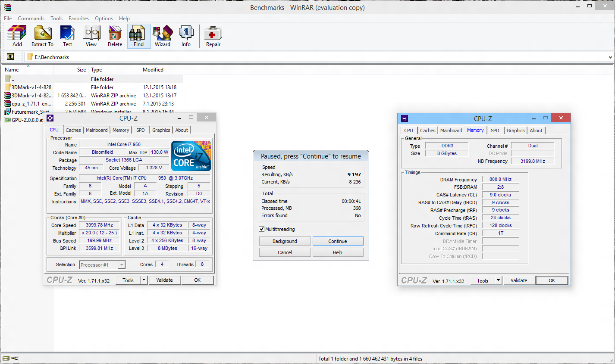Click OK in the Memory CPU-Z window
615x364 pixels.
[x=552, y=280]
